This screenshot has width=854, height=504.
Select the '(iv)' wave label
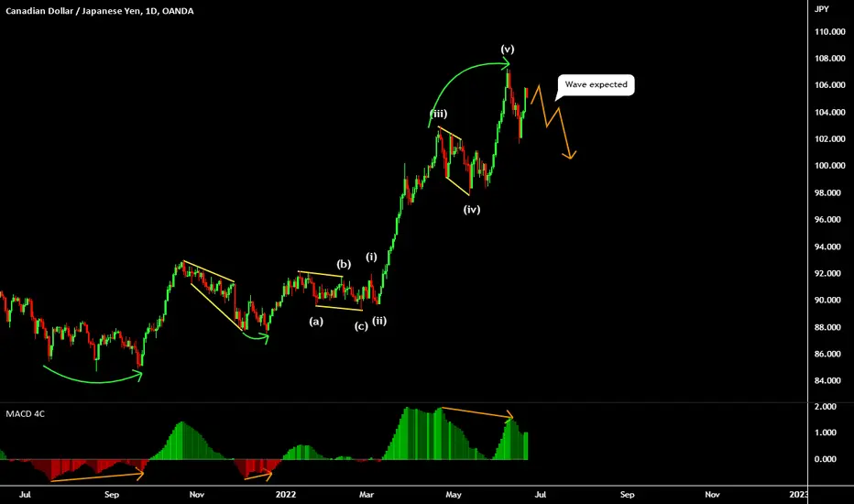pos(472,209)
